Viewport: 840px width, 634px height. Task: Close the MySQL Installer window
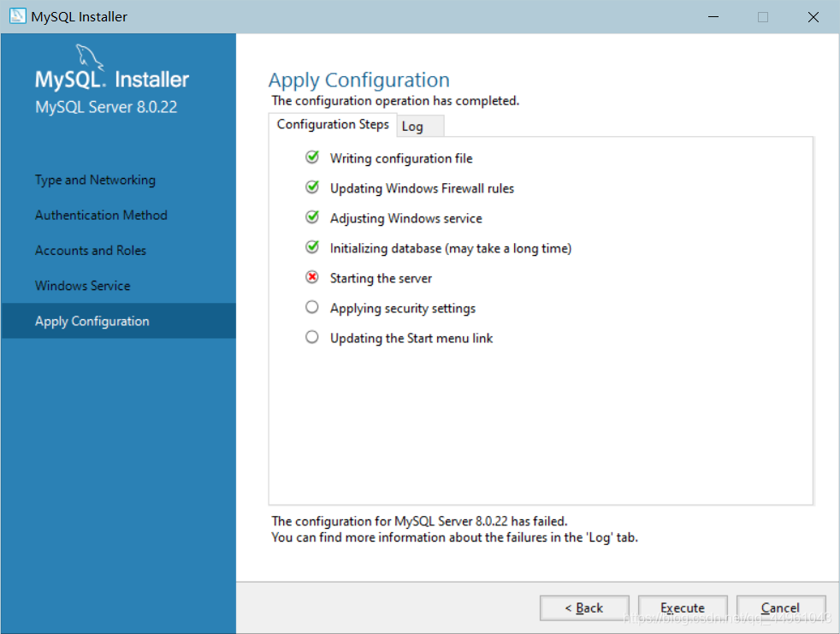[813, 16]
